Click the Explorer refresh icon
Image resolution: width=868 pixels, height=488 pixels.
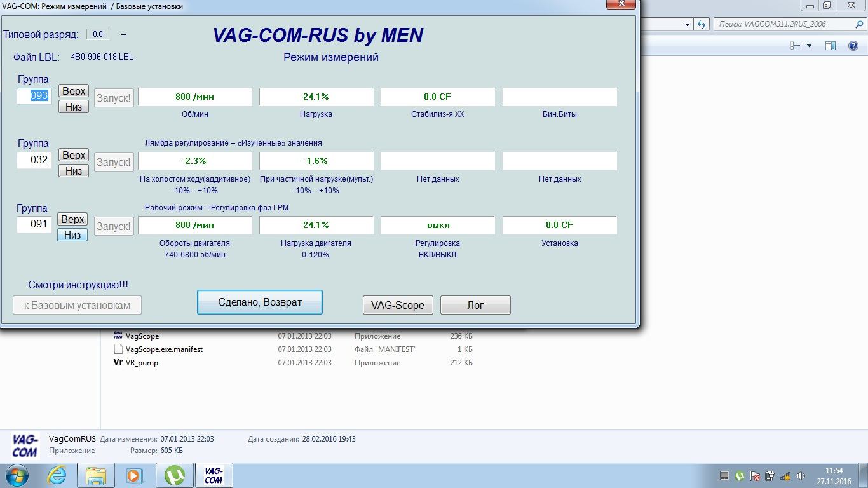click(702, 24)
